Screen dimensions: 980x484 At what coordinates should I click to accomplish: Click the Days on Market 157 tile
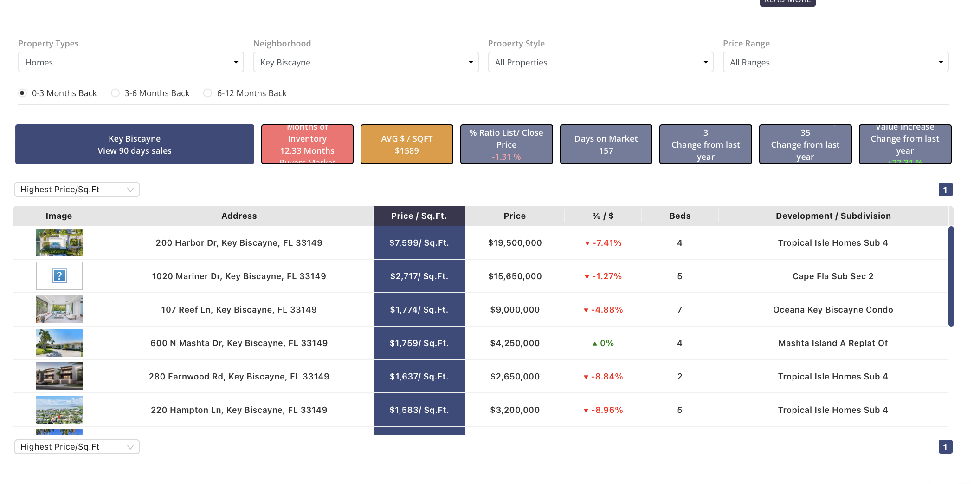606,144
